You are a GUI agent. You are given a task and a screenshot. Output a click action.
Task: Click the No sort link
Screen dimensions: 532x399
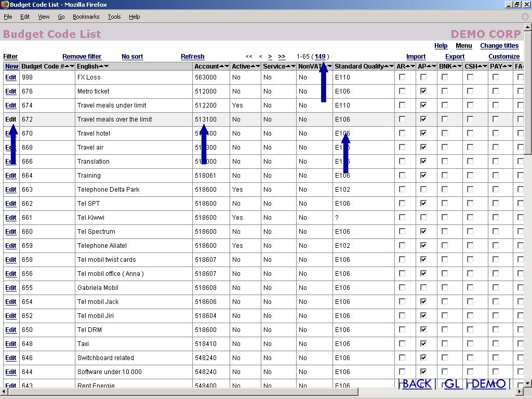[132, 57]
